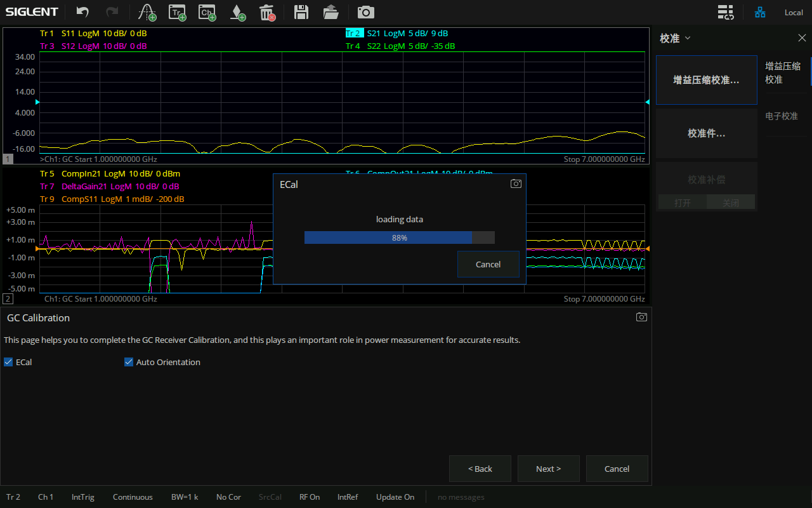This screenshot has height=508, width=812.
Task: Take a screenshot with toolbar camera icon
Action: click(365, 12)
